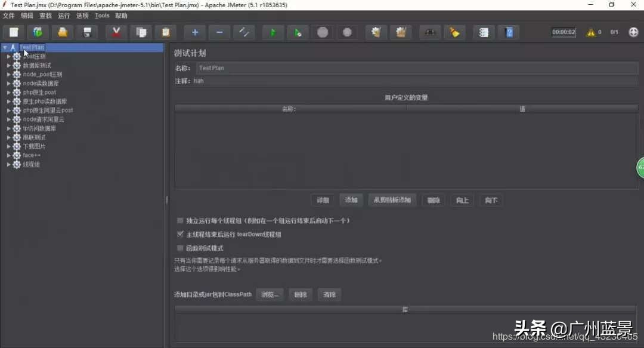Open a test plan with the Open icon
This screenshot has height=348, width=644.
(62, 32)
